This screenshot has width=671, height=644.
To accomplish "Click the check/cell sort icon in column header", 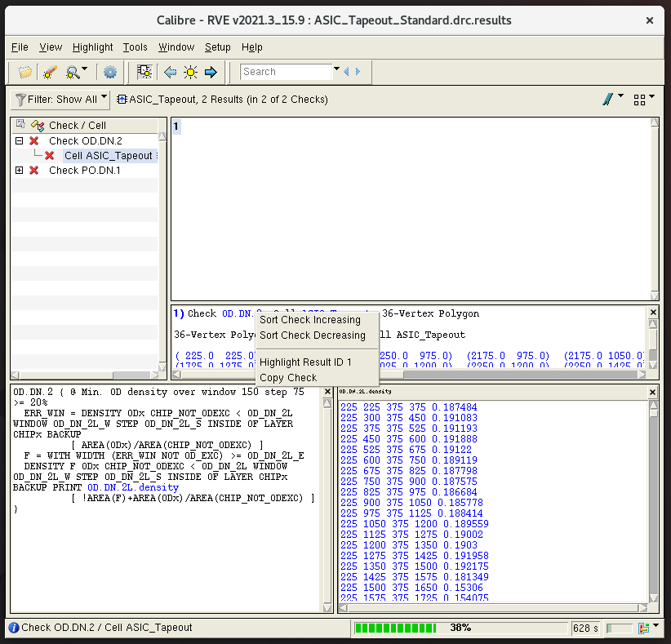I will coord(38,126).
